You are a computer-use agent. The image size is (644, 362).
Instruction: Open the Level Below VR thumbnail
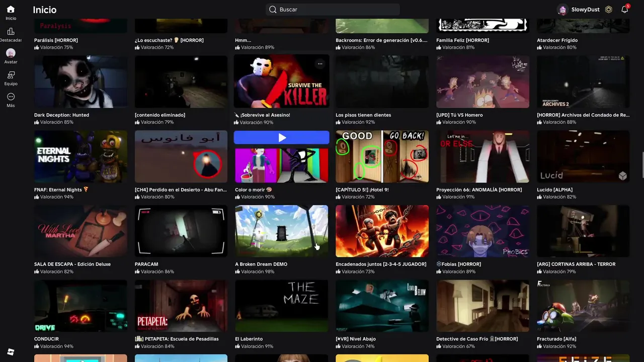tap(382, 306)
